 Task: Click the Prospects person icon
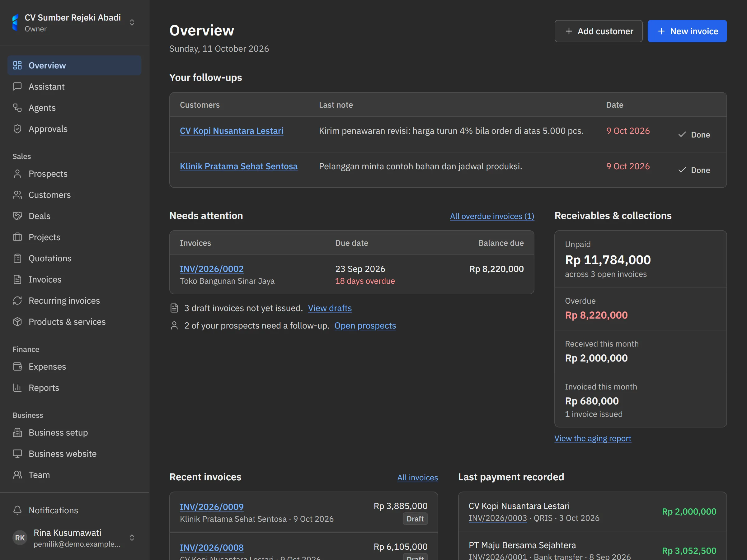click(17, 174)
